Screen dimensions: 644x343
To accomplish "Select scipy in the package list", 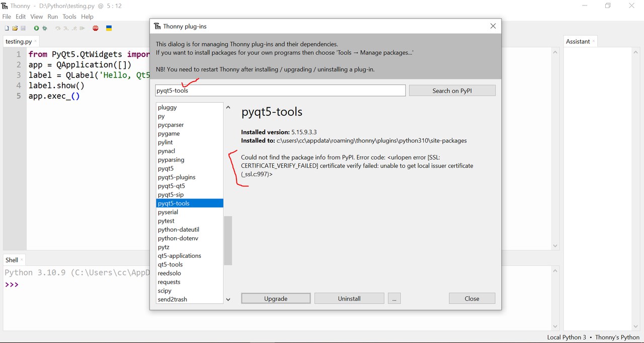I will [x=190, y=291].
